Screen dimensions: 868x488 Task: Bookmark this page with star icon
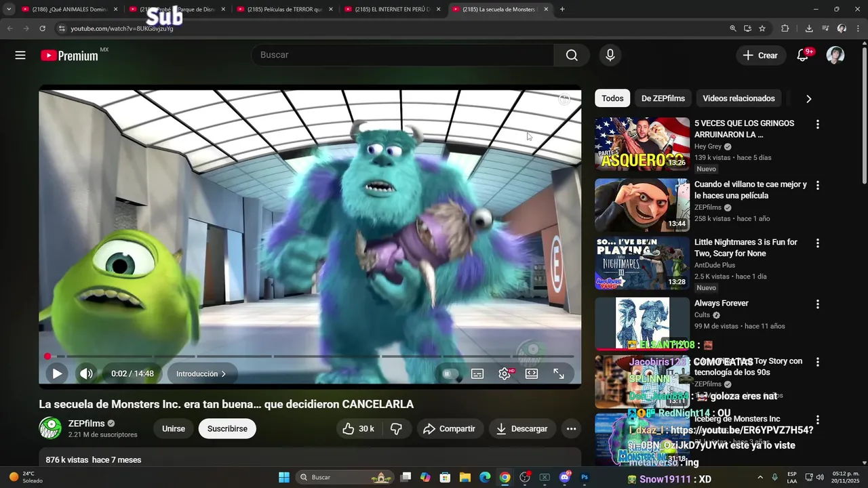(x=762, y=28)
